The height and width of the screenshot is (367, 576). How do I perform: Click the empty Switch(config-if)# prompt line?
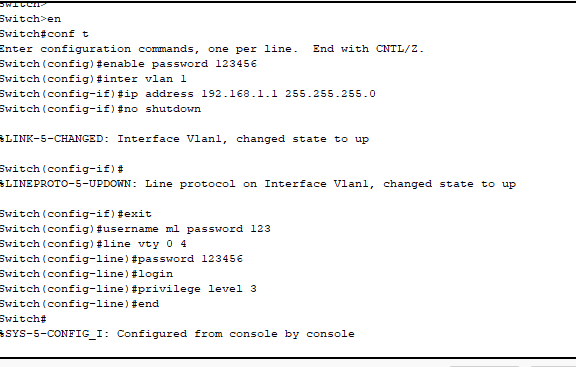pos(62,169)
